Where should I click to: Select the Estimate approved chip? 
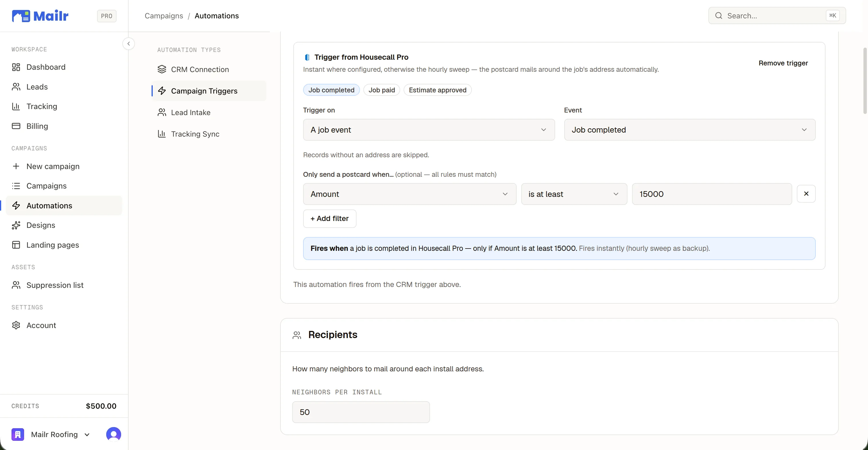(437, 90)
